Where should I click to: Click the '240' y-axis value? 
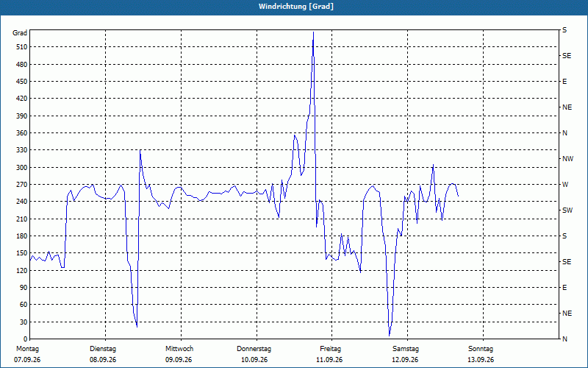[x=22, y=202]
